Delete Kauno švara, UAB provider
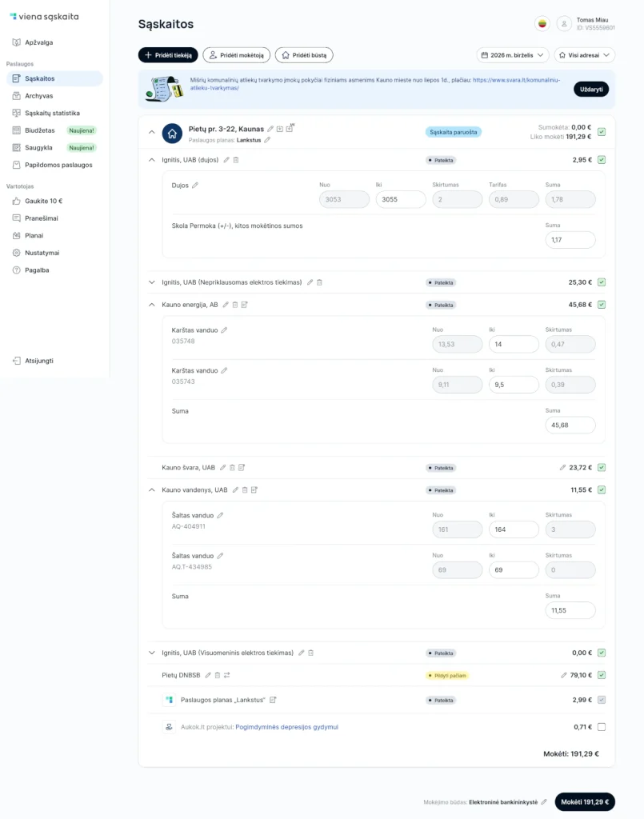The width and height of the screenshot is (644, 819). point(232,468)
